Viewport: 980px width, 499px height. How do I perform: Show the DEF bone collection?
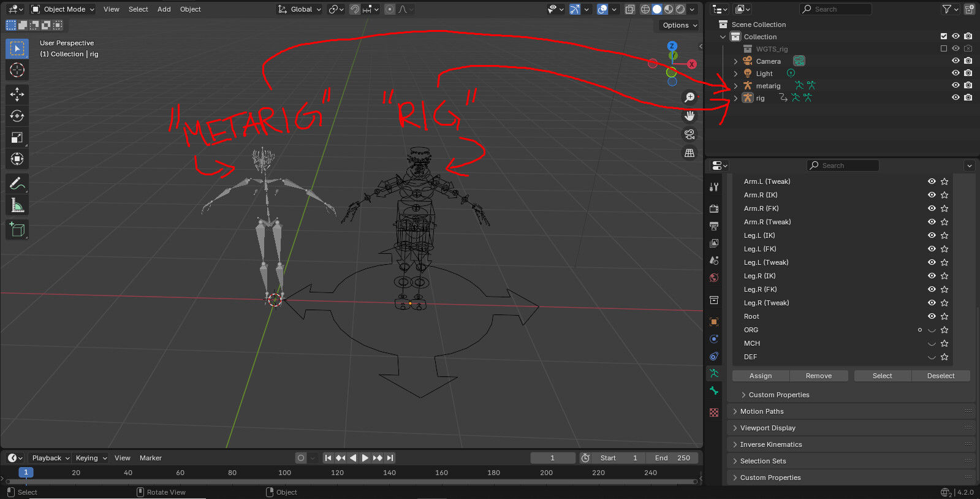pos(932,357)
